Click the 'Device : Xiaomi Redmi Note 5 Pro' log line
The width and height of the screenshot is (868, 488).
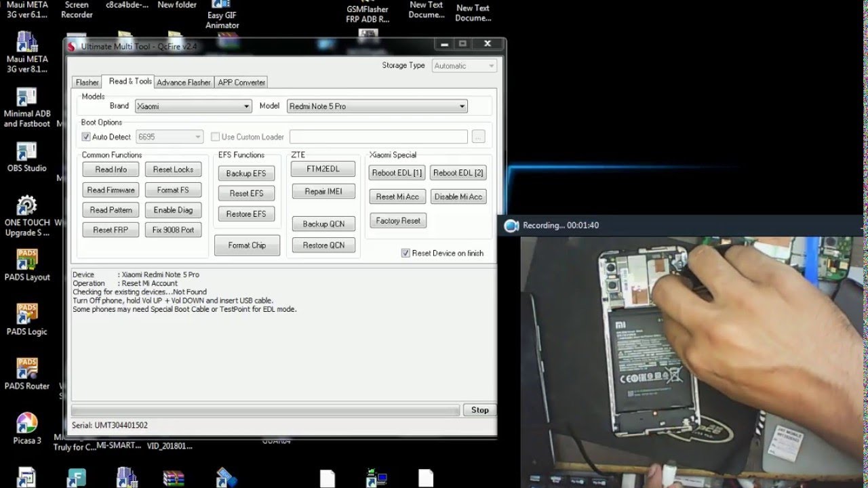[x=136, y=274]
